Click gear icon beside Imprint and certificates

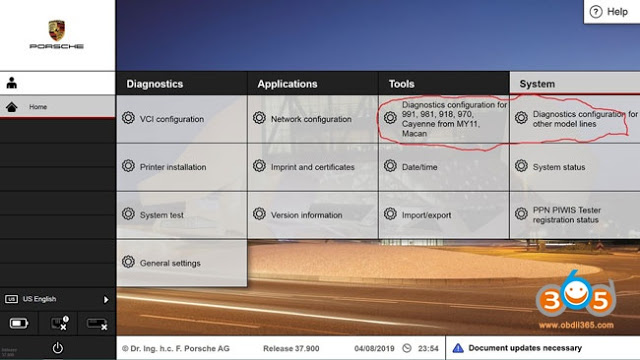pyautogui.click(x=259, y=166)
